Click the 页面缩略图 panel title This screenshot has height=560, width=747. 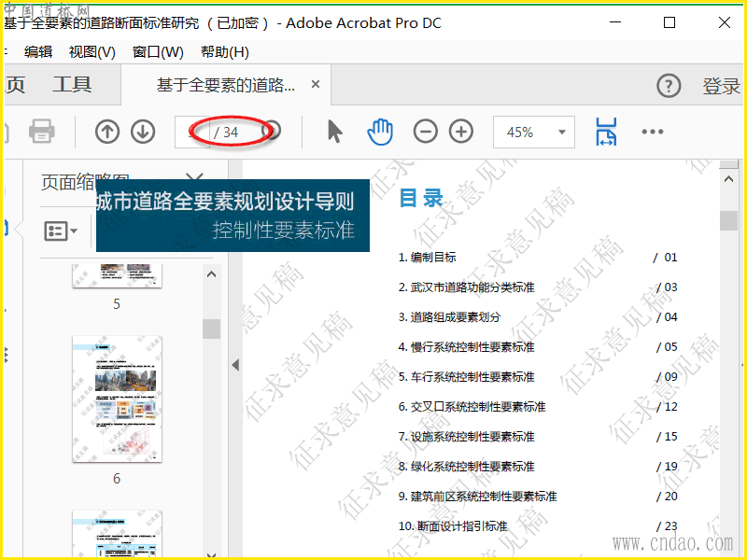click(x=85, y=182)
